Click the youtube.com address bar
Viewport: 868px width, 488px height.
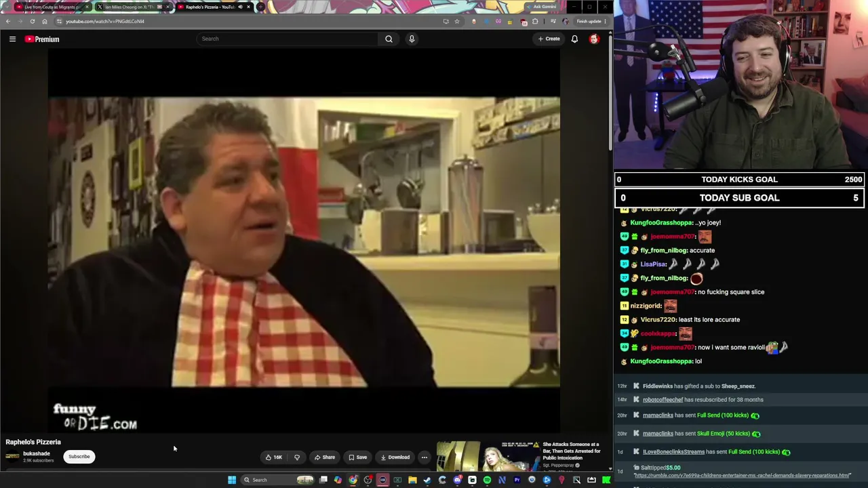click(251, 21)
